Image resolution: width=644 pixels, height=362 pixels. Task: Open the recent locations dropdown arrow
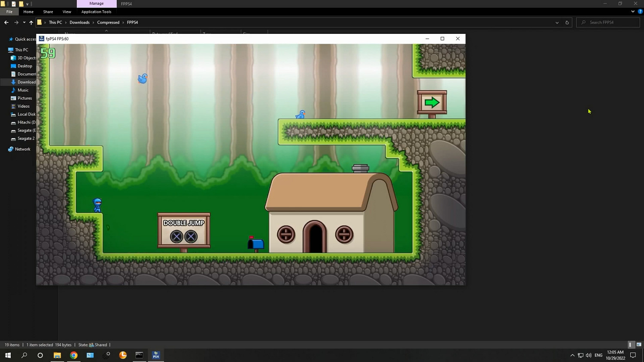[24, 22]
